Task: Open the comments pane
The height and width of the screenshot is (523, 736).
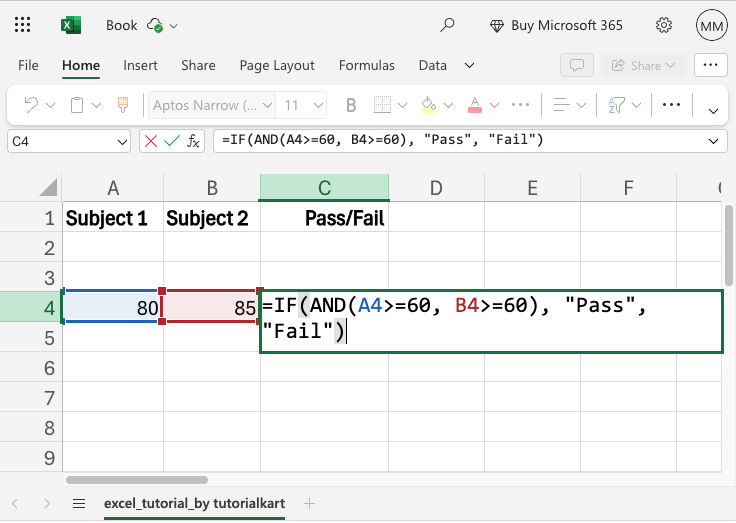Action: click(577, 65)
